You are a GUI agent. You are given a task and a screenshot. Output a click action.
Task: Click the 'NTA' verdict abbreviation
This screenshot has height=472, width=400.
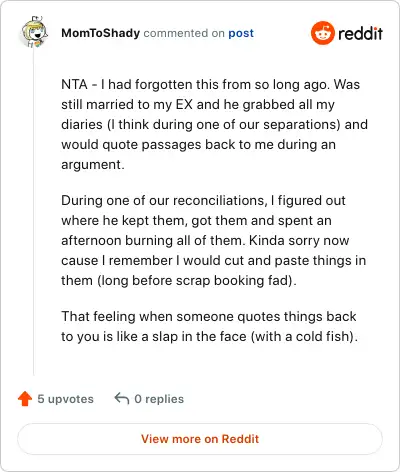click(74, 84)
